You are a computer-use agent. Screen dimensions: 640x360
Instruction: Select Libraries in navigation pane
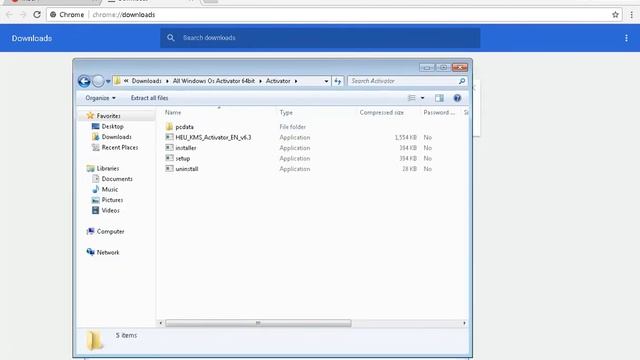[108, 168]
